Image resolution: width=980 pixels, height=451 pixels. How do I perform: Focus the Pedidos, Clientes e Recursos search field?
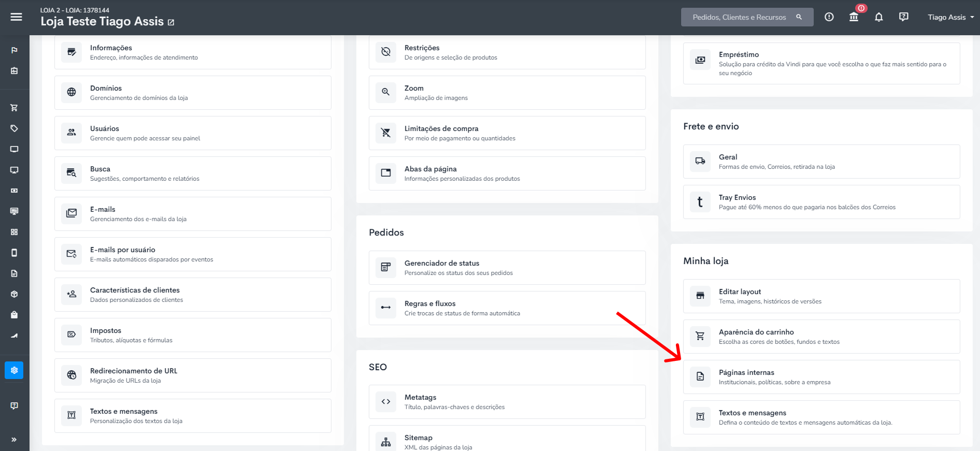click(747, 17)
